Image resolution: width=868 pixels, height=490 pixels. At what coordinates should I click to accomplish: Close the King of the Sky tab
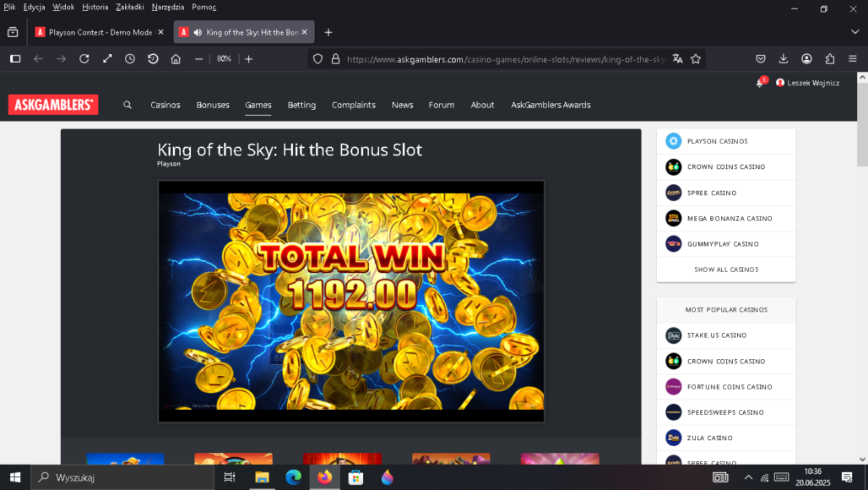point(305,33)
